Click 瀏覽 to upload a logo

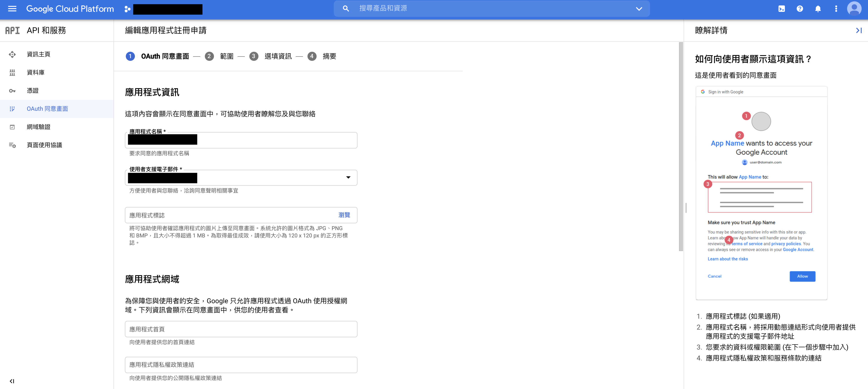pos(344,215)
